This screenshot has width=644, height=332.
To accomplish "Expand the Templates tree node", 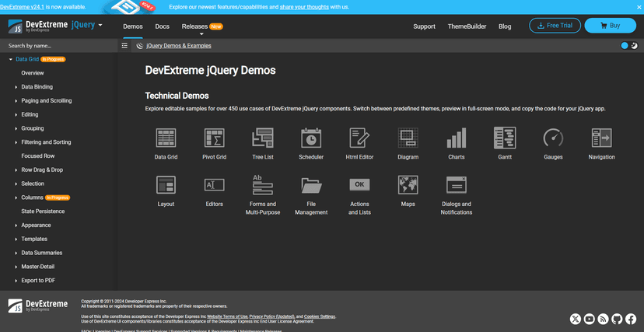I will pyautogui.click(x=16, y=239).
